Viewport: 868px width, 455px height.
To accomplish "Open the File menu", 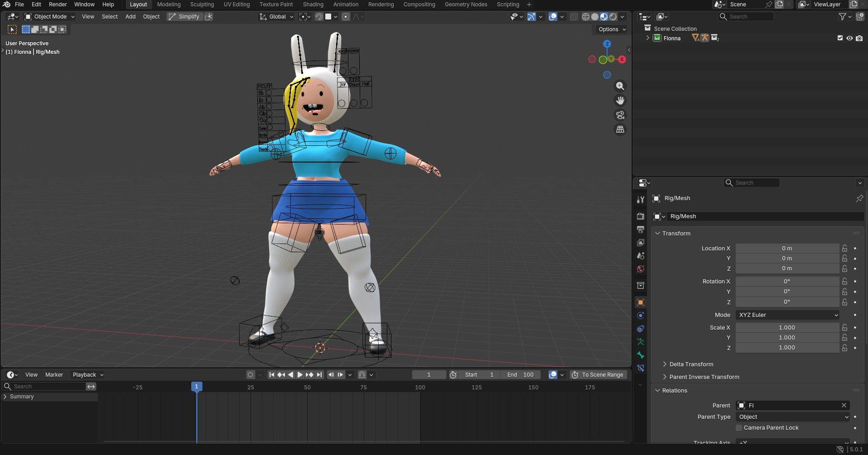I will tap(19, 5).
